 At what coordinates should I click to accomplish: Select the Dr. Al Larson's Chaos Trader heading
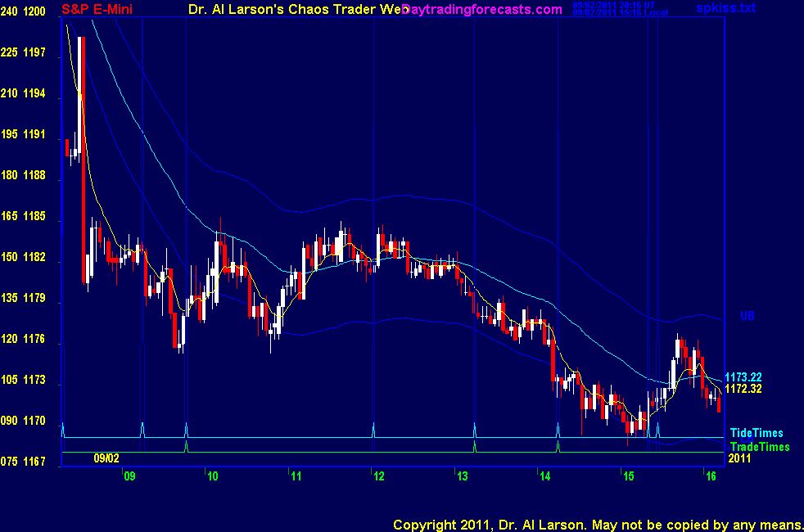[298, 9]
